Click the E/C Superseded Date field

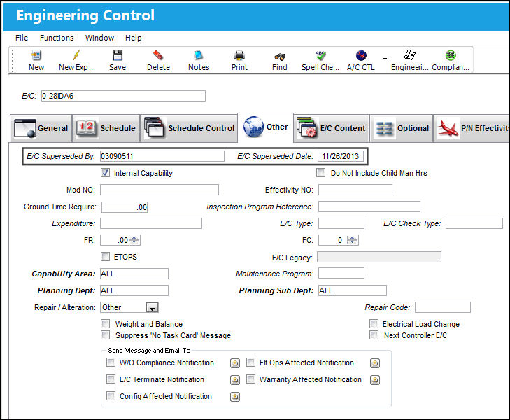(x=340, y=156)
